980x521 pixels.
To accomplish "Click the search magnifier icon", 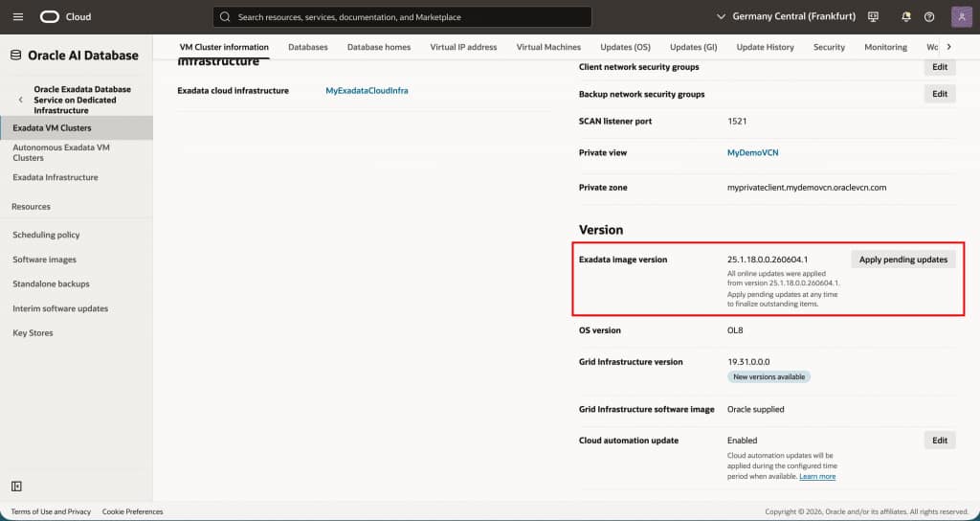I will (x=225, y=17).
